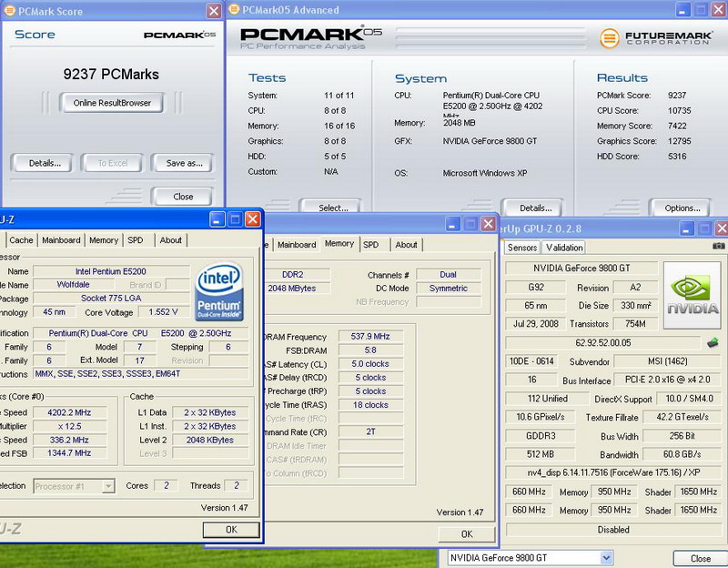Image resolution: width=728 pixels, height=568 pixels.
Task: Open SPD tab in left CPU-Z window
Action: coord(136,240)
